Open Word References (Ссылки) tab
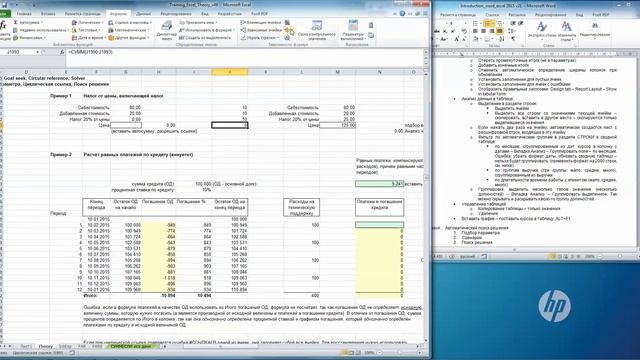 pos(492,15)
